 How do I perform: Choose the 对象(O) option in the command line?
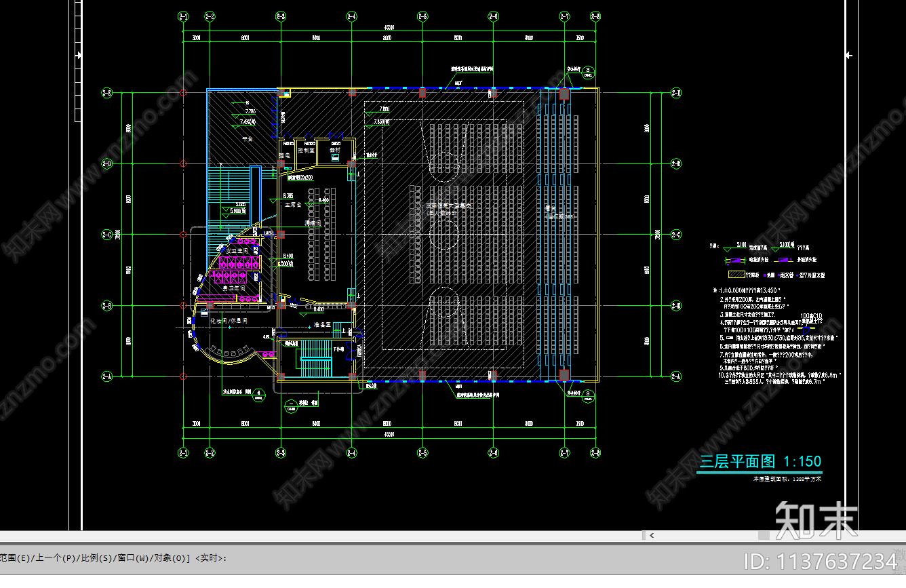click(x=172, y=558)
